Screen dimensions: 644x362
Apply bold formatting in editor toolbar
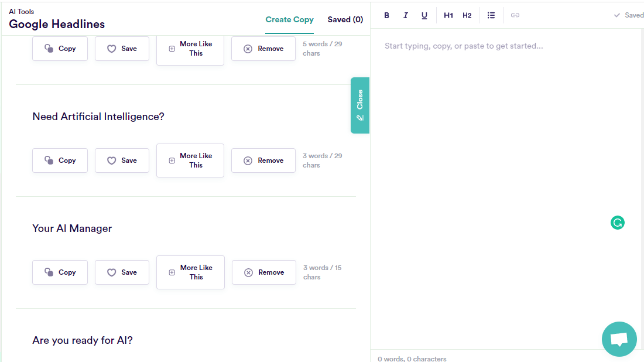click(386, 15)
